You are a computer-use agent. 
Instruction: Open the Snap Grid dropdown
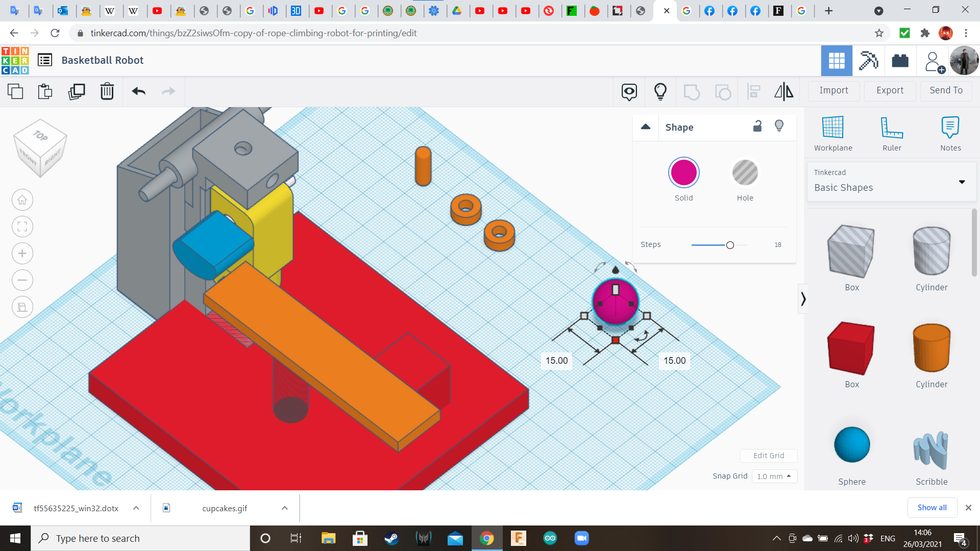(x=774, y=476)
